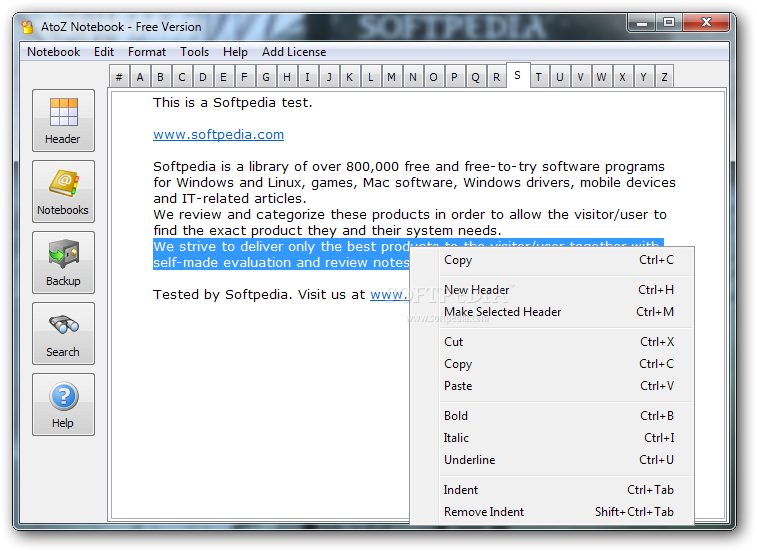
Task: Open the Help menu in menu bar
Action: [235, 52]
